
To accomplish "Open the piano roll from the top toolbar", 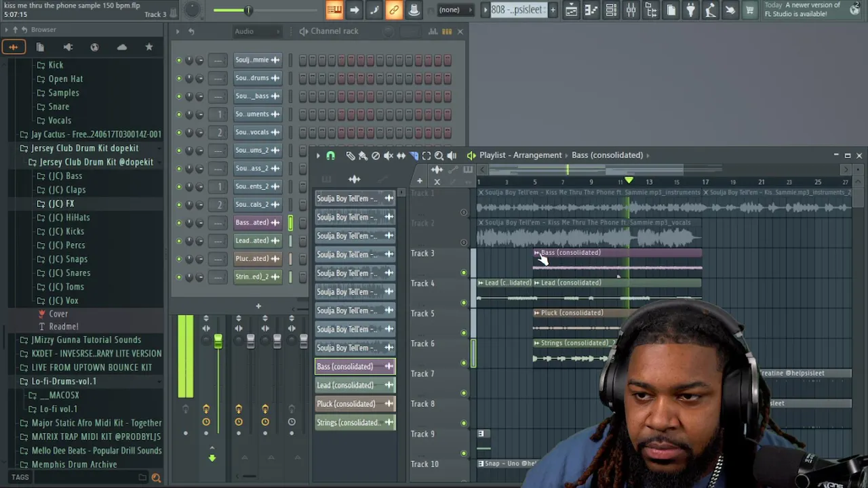I will 591,10.
